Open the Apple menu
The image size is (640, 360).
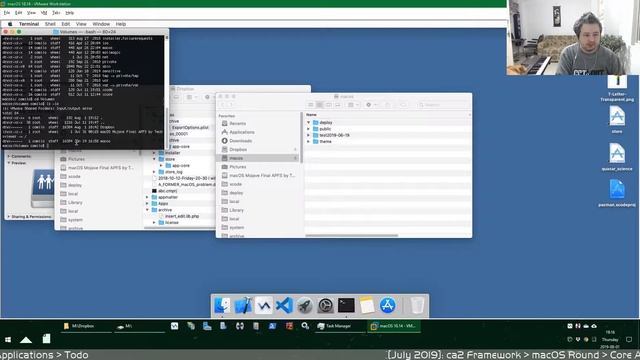click(x=10, y=24)
